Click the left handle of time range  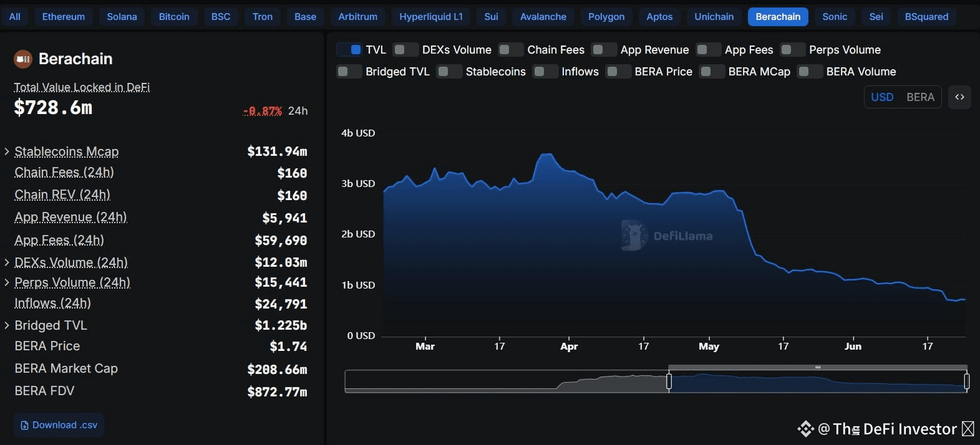point(669,381)
